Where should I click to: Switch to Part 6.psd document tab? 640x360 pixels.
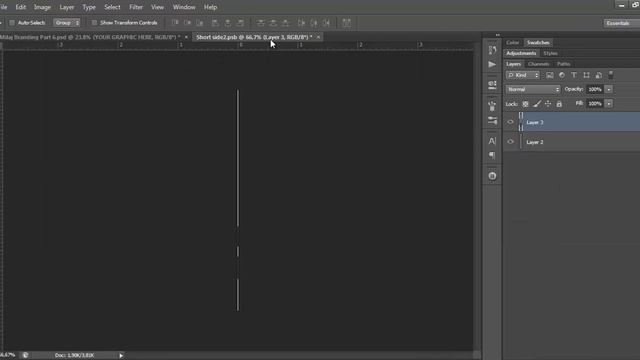click(x=90, y=37)
